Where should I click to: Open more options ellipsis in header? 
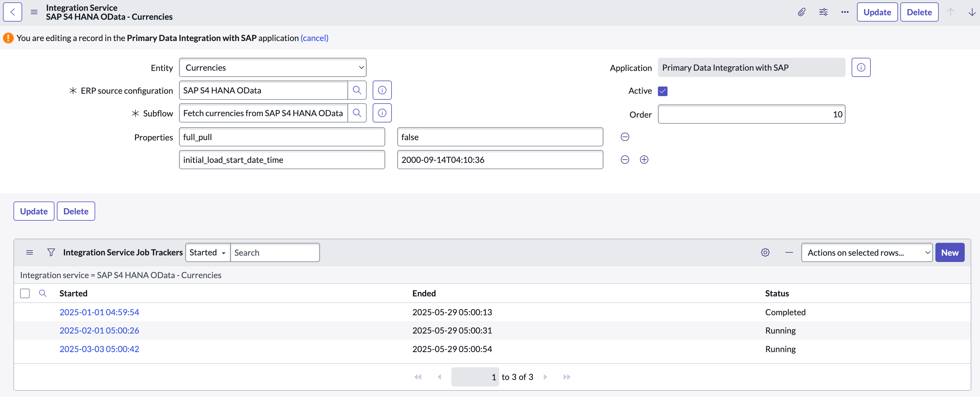tap(845, 12)
